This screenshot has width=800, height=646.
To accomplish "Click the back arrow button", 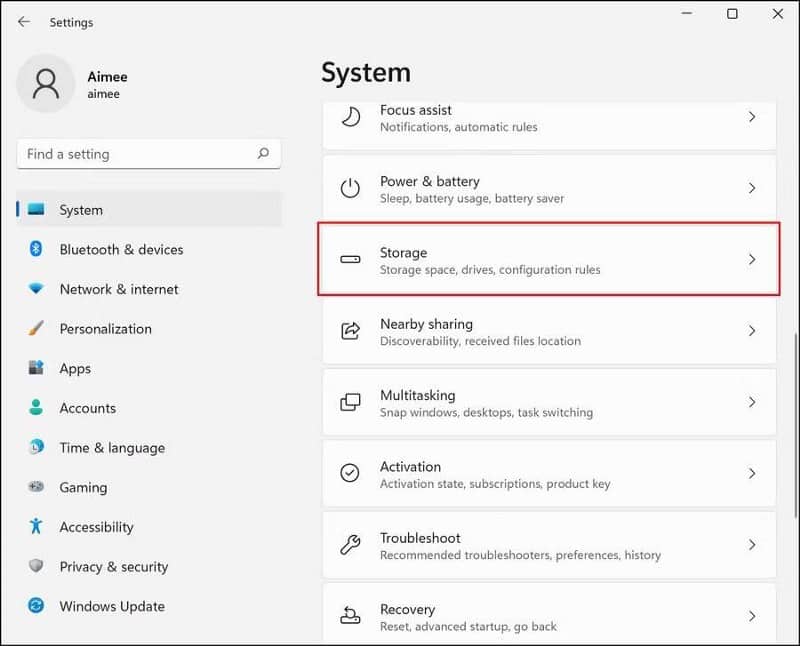I will (x=24, y=21).
